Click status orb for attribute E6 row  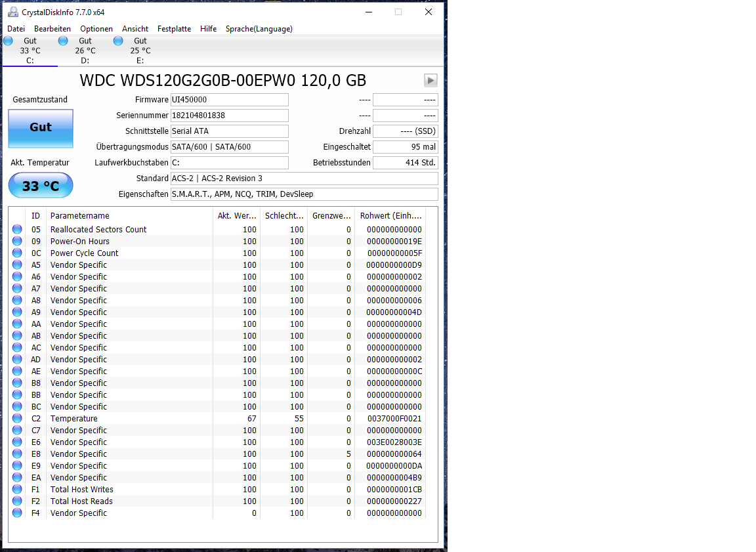(17, 442)
